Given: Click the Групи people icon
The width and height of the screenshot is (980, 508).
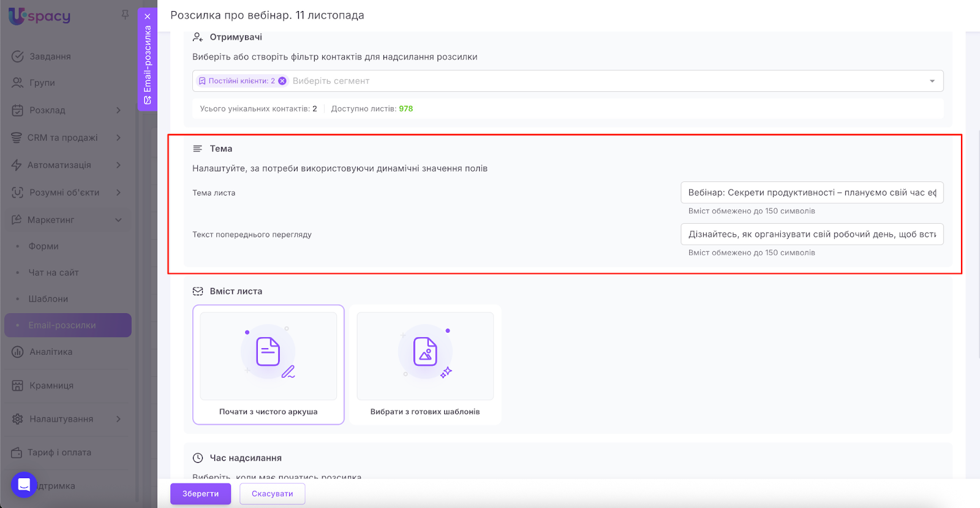Looking at the screenshot, I should pyautogui.click(x=17, y=83).
